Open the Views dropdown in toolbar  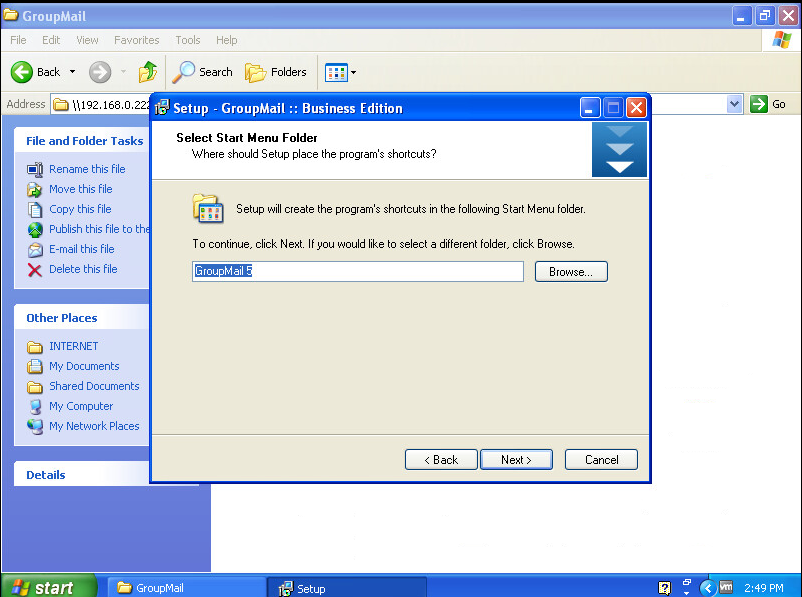point(341,72)
